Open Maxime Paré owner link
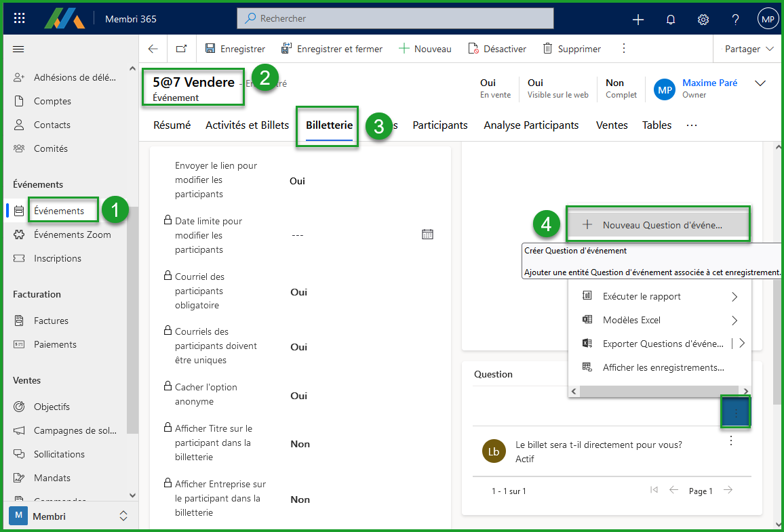Screen dimensions: 784x532 [x=709, y=83]
